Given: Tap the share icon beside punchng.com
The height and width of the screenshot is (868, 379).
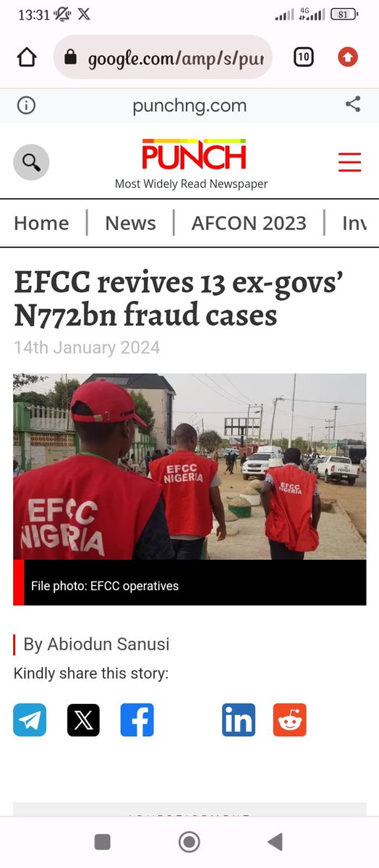Looking at the screenshot, I should 353,105.
